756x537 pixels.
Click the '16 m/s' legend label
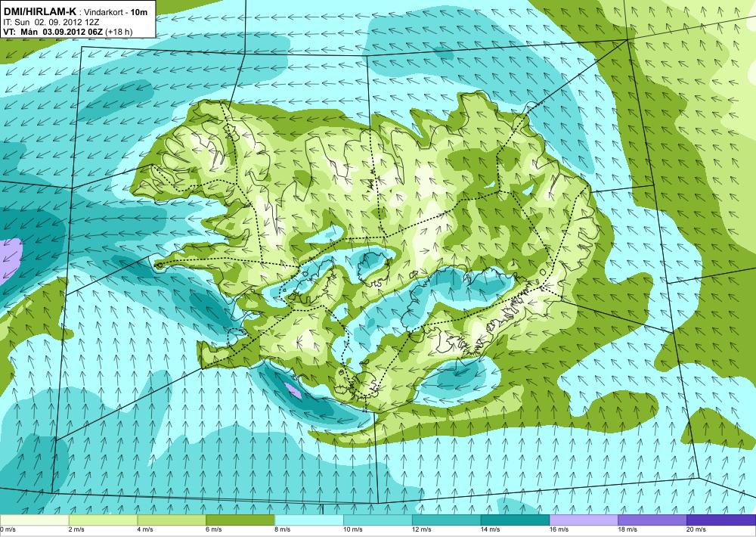[x=560, y=529]
